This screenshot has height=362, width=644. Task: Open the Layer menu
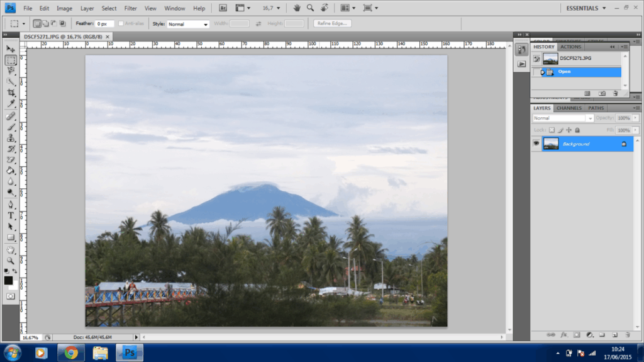(87, 8)
